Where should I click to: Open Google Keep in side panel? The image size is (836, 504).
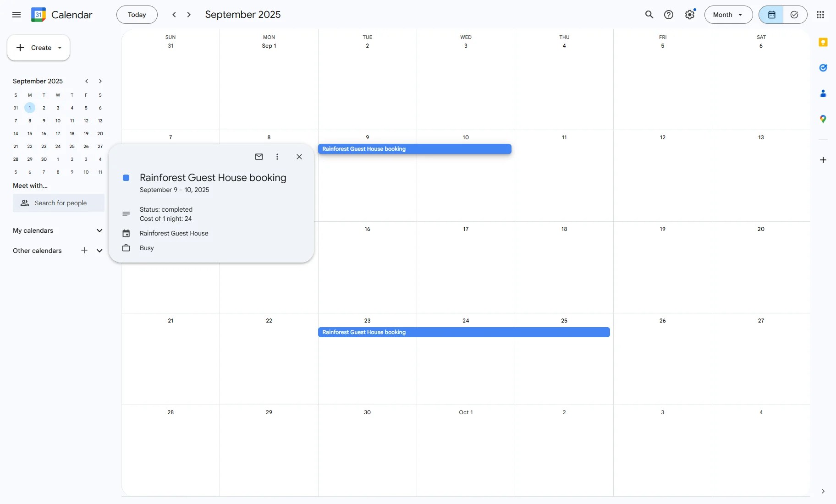tap(823, 42)
